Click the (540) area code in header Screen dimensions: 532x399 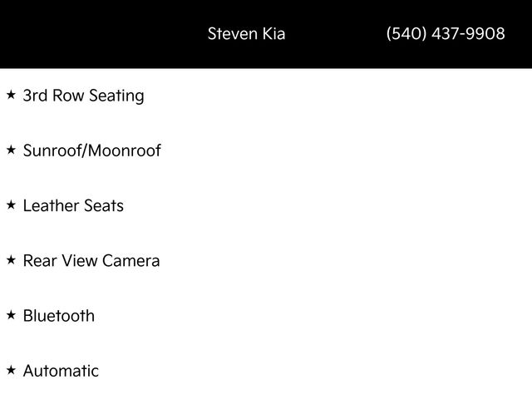pos(407,34)
